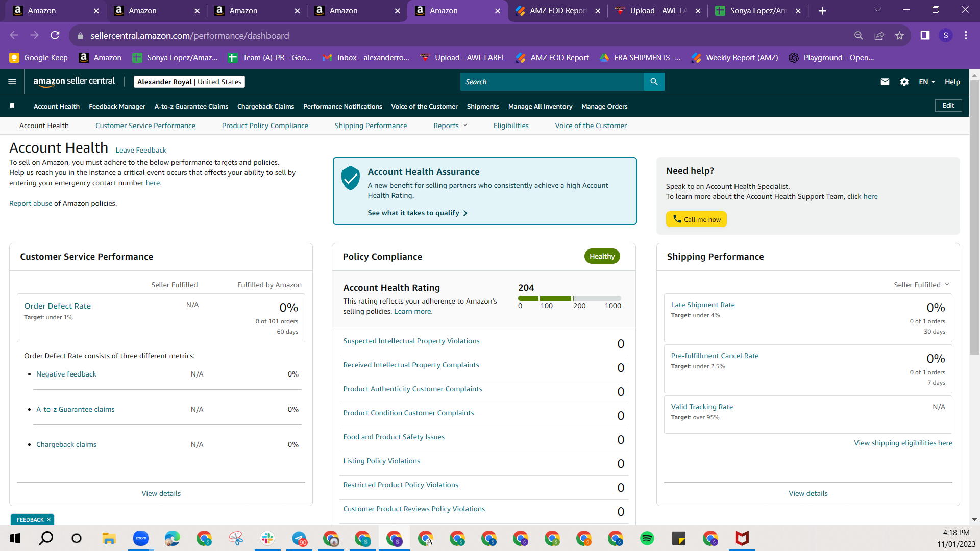
Task: Click the search magnifier button in Seller Central
Action: (654, 82)
